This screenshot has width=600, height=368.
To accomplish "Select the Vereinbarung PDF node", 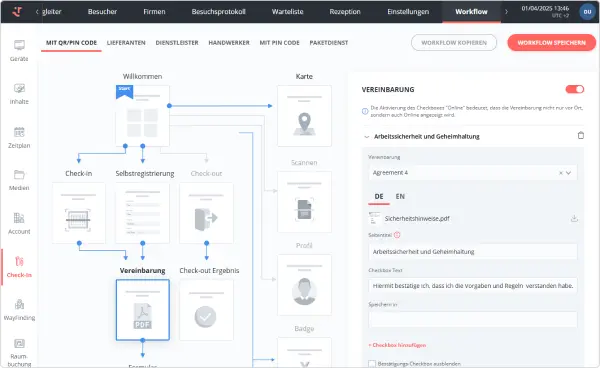I will click(142, 310).
